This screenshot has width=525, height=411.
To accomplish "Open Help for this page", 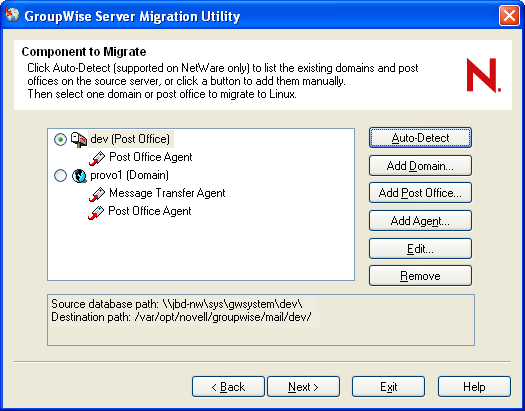I will pyautogui.click(x=474, y=387).
